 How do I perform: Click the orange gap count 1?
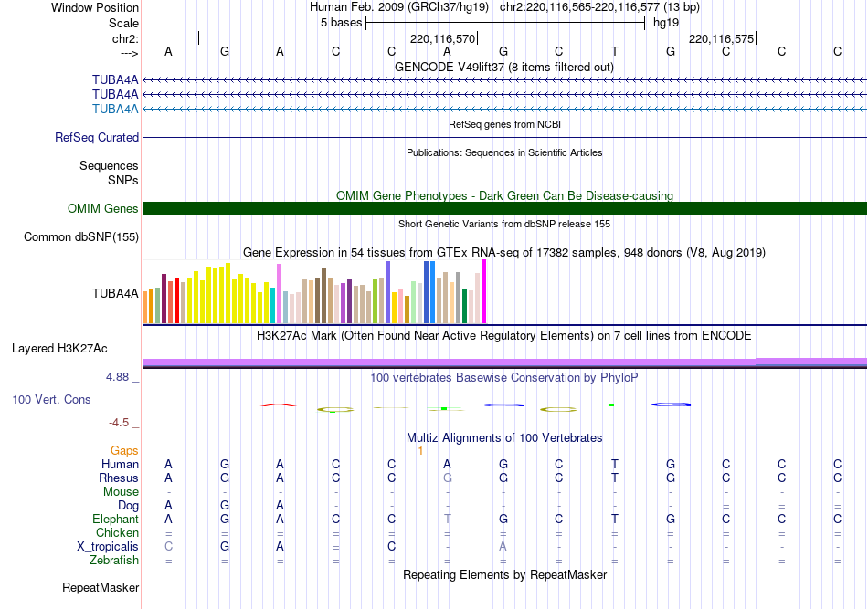(420, 451)
